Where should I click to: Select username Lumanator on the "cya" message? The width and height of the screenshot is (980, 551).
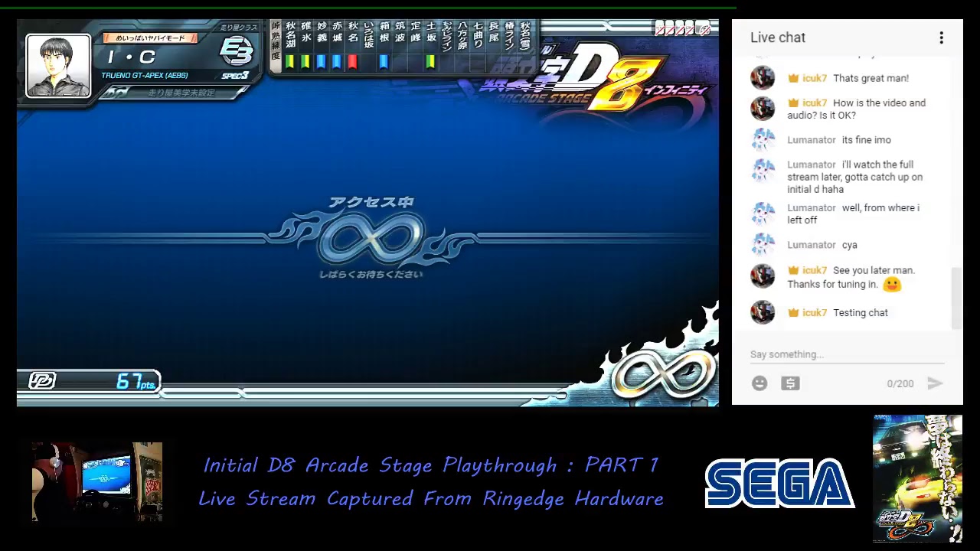812,245
